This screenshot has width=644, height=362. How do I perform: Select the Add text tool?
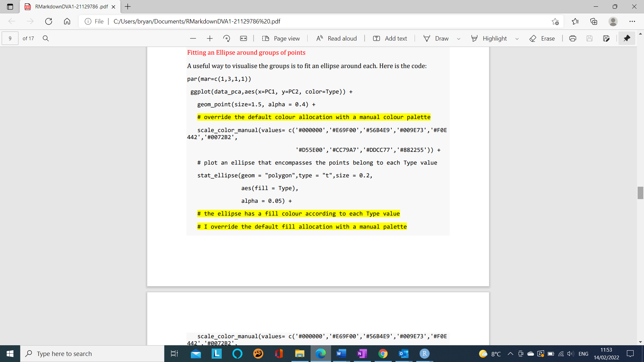[x=390, y=38]
